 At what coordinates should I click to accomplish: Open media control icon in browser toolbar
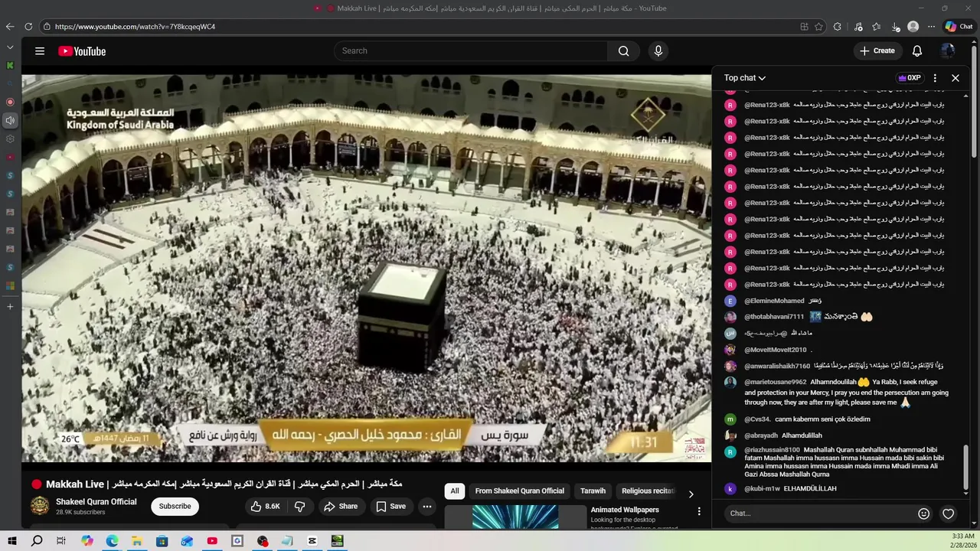[x=857, y=26]
